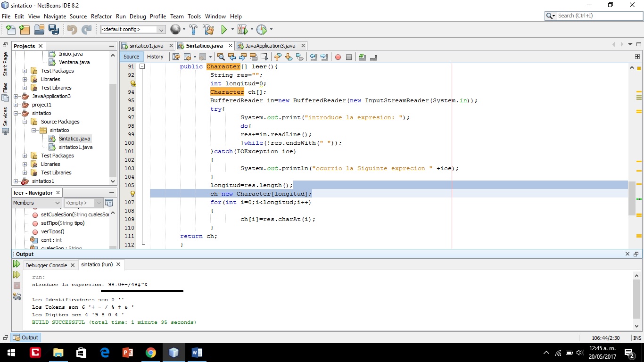Open the default config dropdown
Viewport: 644px width, 362px height.
pyautogui.click(x=161, y=30)
